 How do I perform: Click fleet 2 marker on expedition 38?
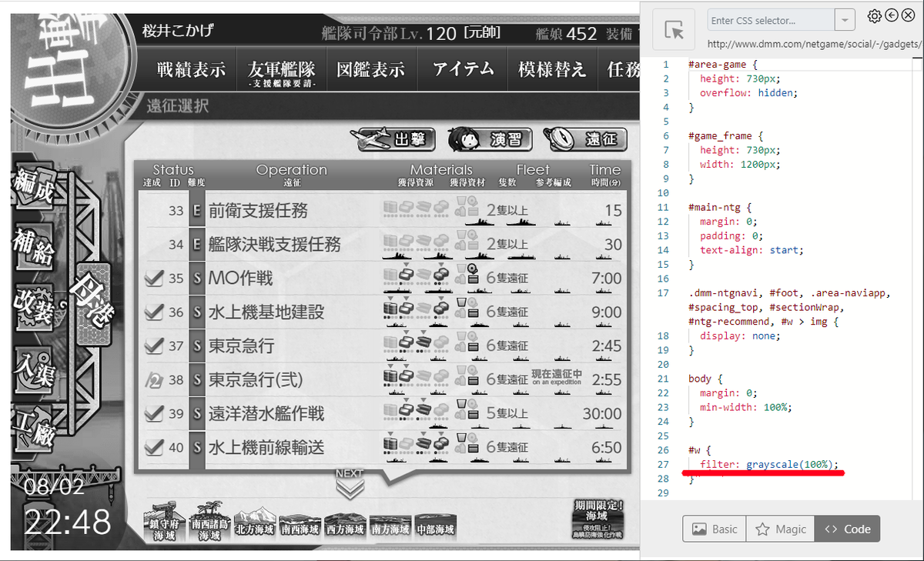153,379
